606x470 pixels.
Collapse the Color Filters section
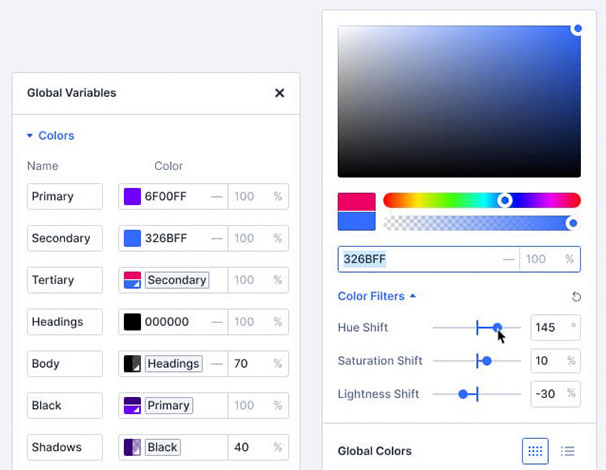click(377, 296)
